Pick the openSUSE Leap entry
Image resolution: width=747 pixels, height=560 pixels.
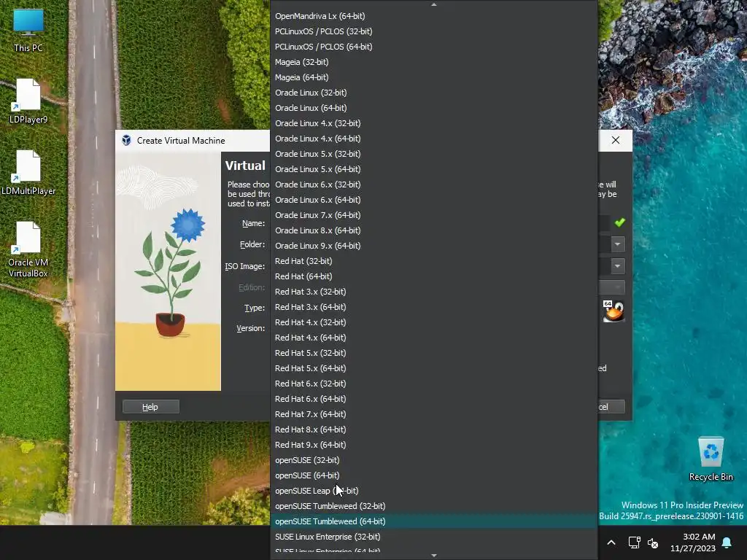[x=433, y=491]
